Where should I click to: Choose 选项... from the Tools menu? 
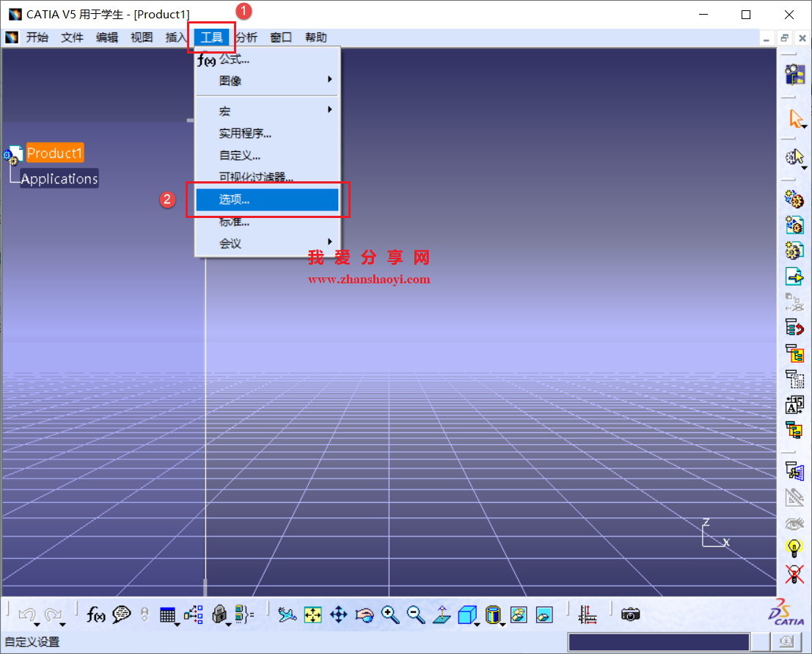(266, 199)
